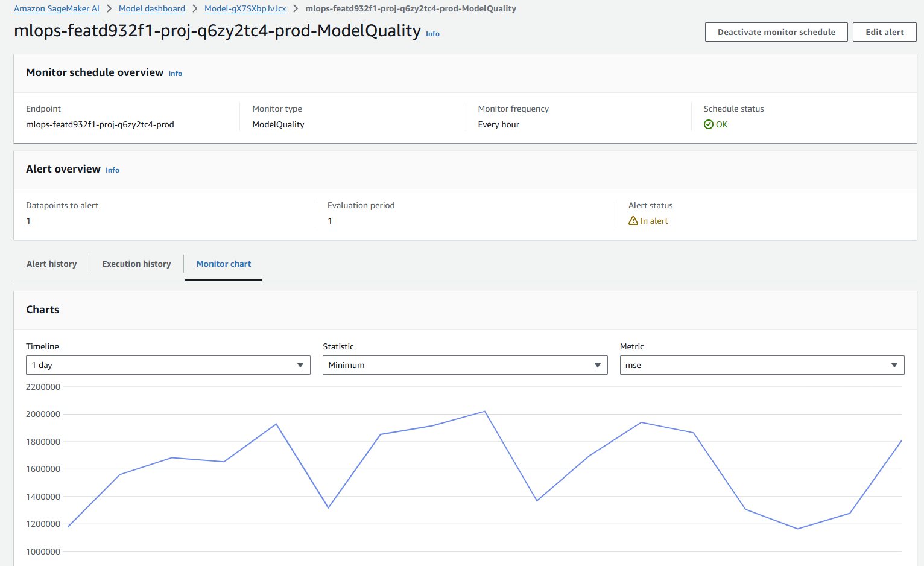Image resolution: width=924 pixels, height=566 pixels.
Task: Click the ModelQuality monitor type value
Action: (278, 124)
